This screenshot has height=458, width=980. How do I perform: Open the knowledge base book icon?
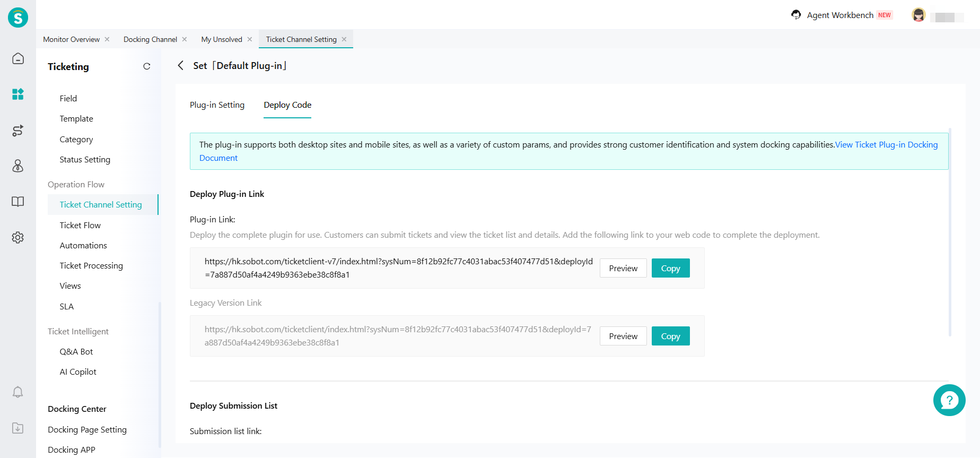(18, 202)
